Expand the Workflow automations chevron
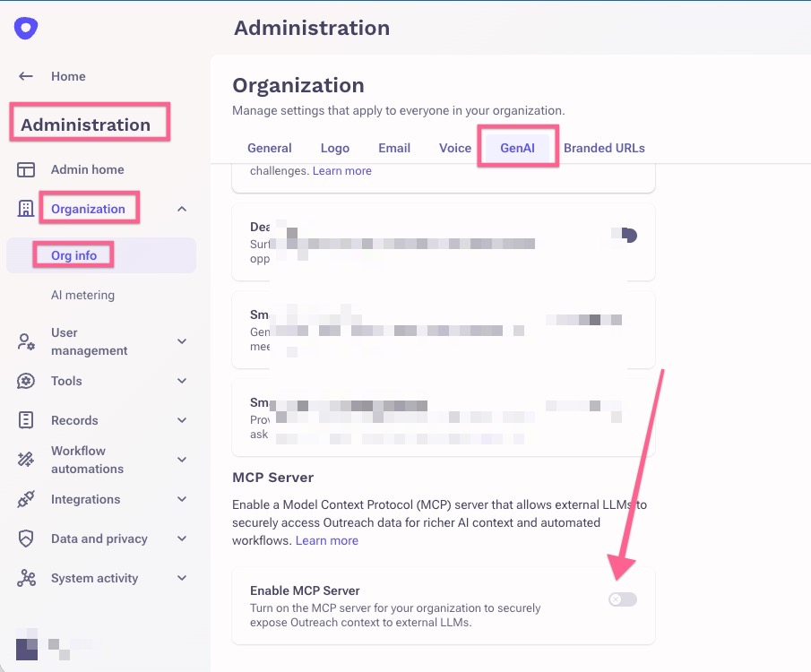Image resolution: width=811 pixels, height=672 pixels. 182,460
